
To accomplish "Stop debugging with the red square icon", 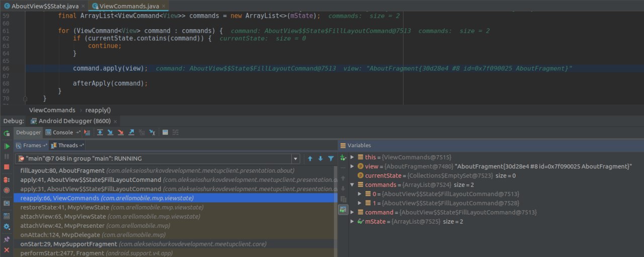I will tap(7, 167).
